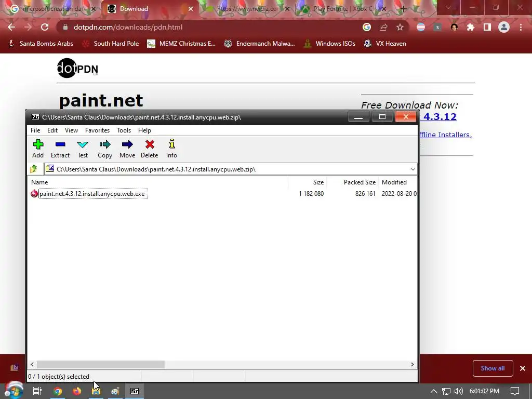The image size is (532, 399).
Task: Open the Edit menu
Action: pyautogui.click(x=52, y=130)
